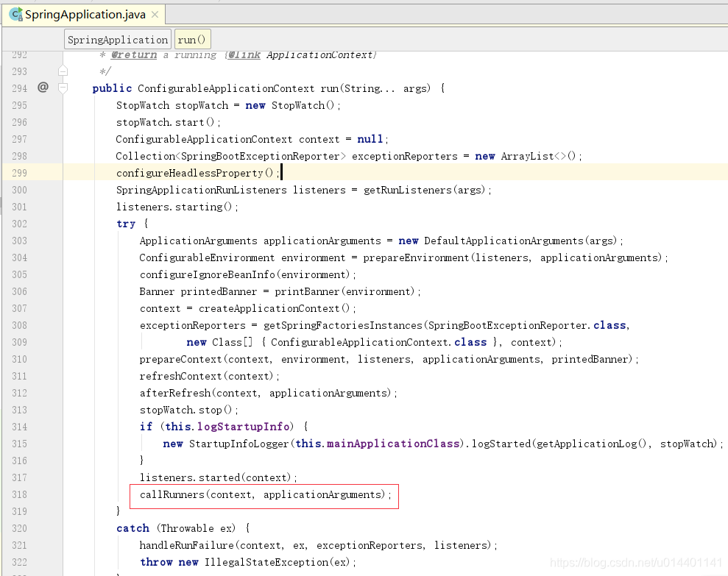Click the null keyword on line 297

370,139
